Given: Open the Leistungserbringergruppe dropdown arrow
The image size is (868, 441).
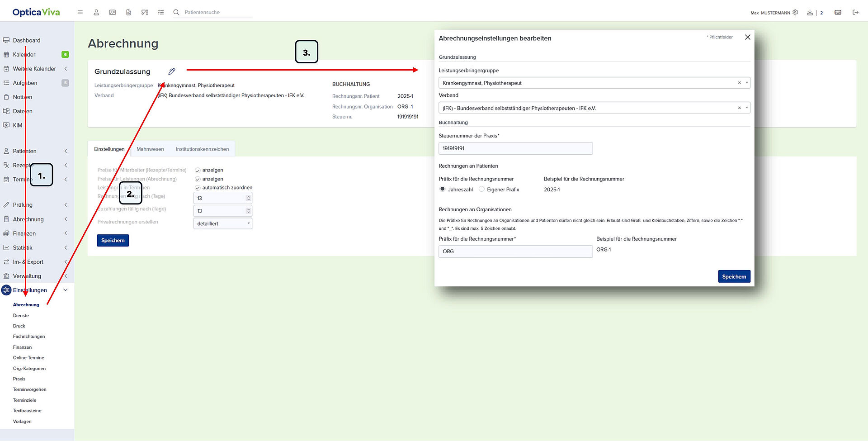Looking at the screenshot, I should click(746, 83).
